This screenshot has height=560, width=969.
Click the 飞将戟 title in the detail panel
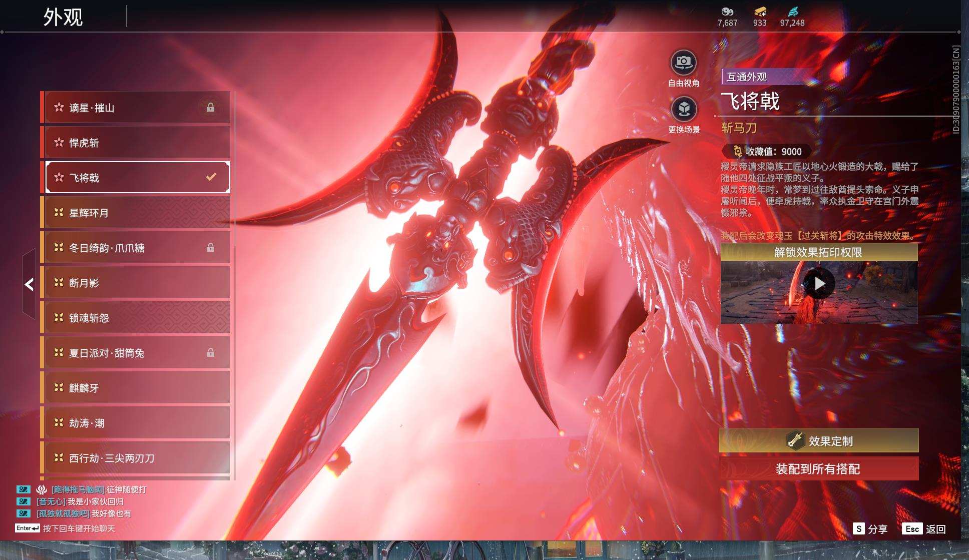click(x=750, y=101)
